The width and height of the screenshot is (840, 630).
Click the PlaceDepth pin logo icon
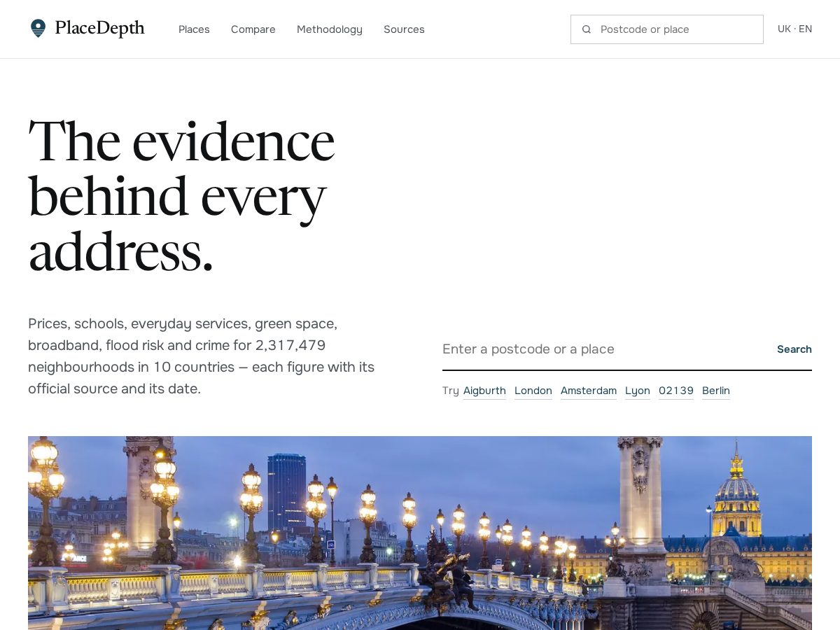coord(38,29)
